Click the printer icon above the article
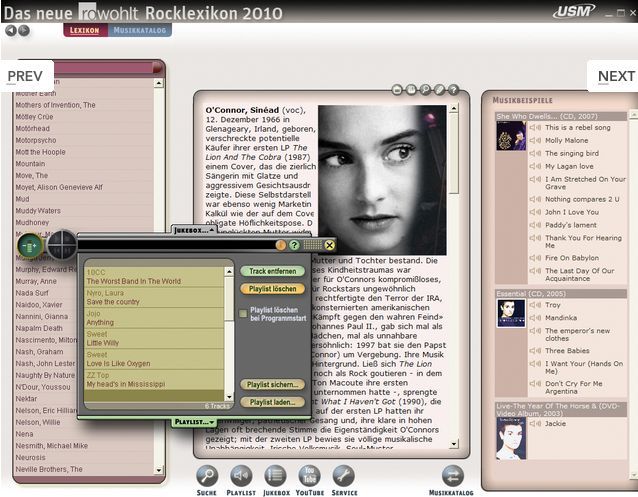The height and width of the screenshot is (497, 638). [x=397, y=90]
